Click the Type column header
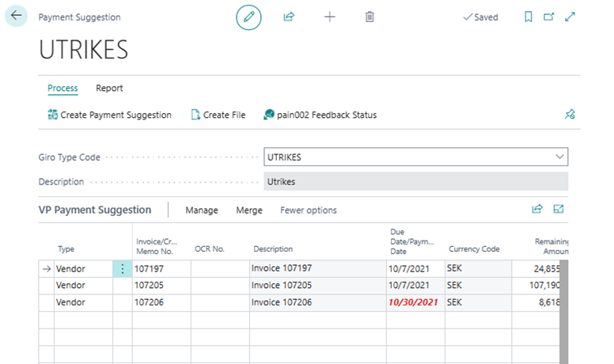 66,248
